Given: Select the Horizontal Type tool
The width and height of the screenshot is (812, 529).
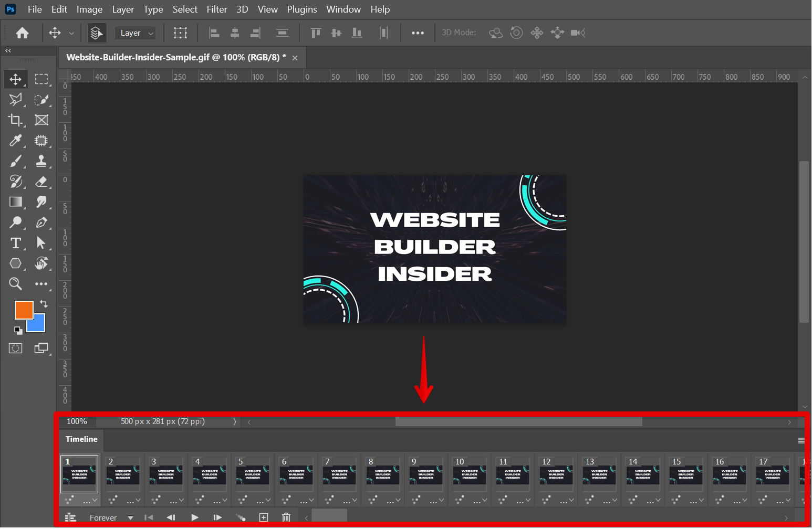Looking at the screenshot, I should click(x=16, y=243).
